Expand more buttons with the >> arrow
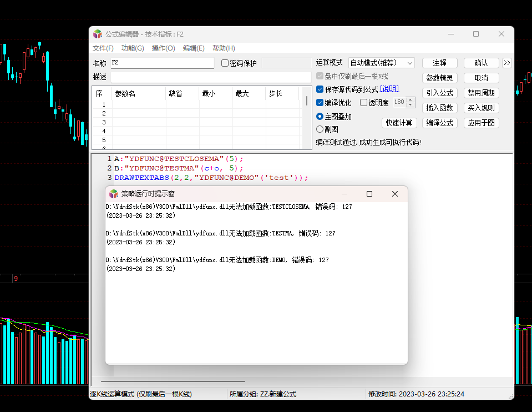Image resolution: width=532 pixels, height=412 pixels. (507, 63)
